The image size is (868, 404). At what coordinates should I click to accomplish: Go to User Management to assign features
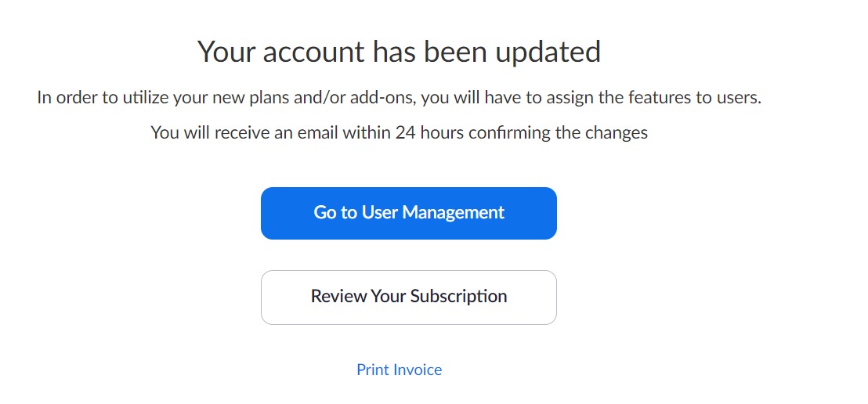tap(408, 213)
